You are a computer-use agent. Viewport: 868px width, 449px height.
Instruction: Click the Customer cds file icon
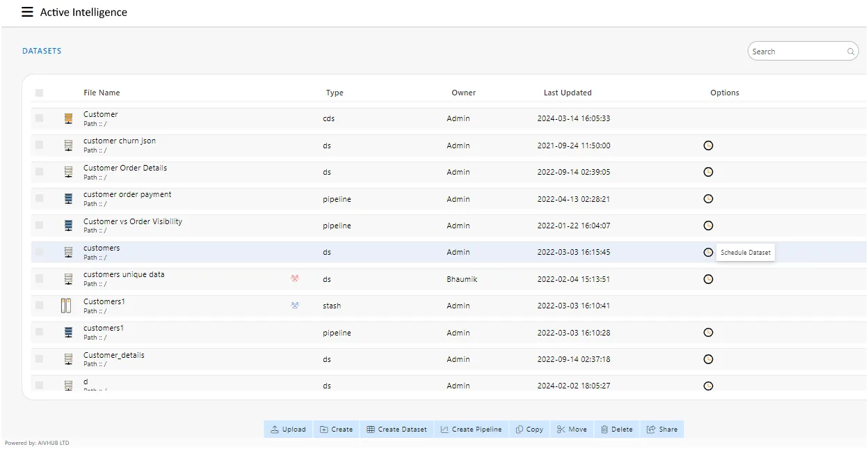(x=68, y=118)
